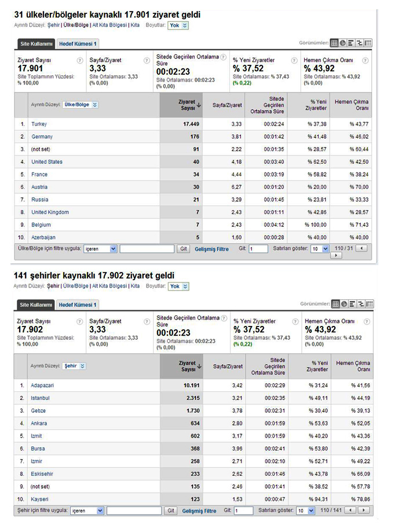Expand Şehir detail level dropdown in table header

[x=74, y=366]
